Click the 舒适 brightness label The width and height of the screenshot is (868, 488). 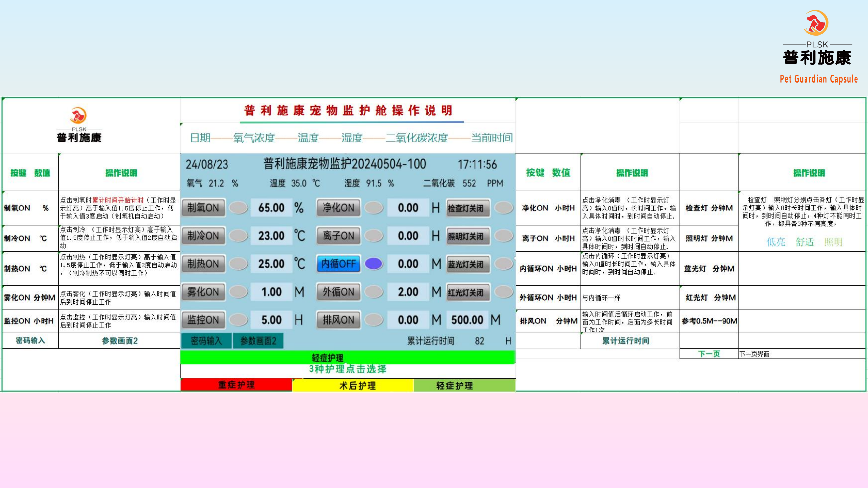pos(805,242)
